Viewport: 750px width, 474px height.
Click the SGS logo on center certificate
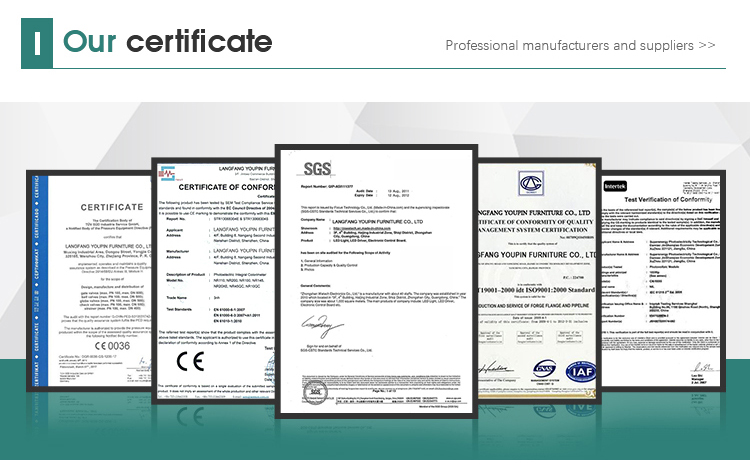pyautogui.click(x=317, y=169)
